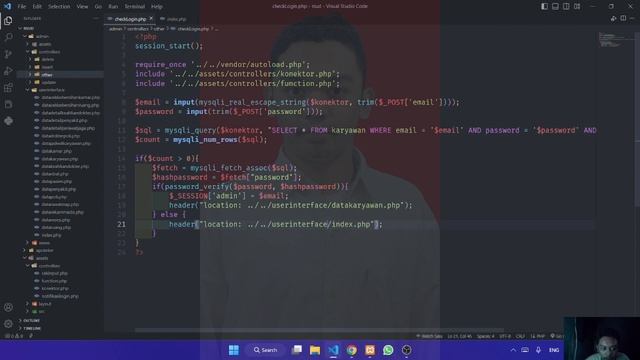
Task: Open the Run menu
Action: (x=113, y=7)
